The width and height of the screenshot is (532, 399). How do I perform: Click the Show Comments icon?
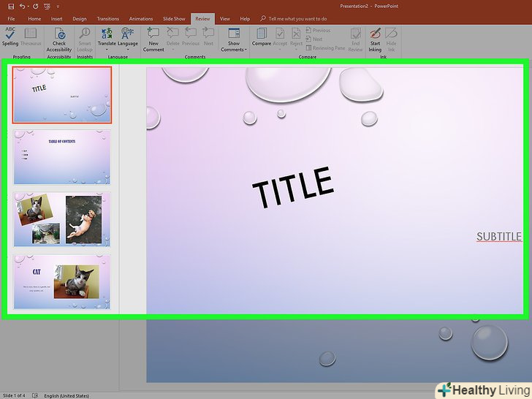pos(234,34)
